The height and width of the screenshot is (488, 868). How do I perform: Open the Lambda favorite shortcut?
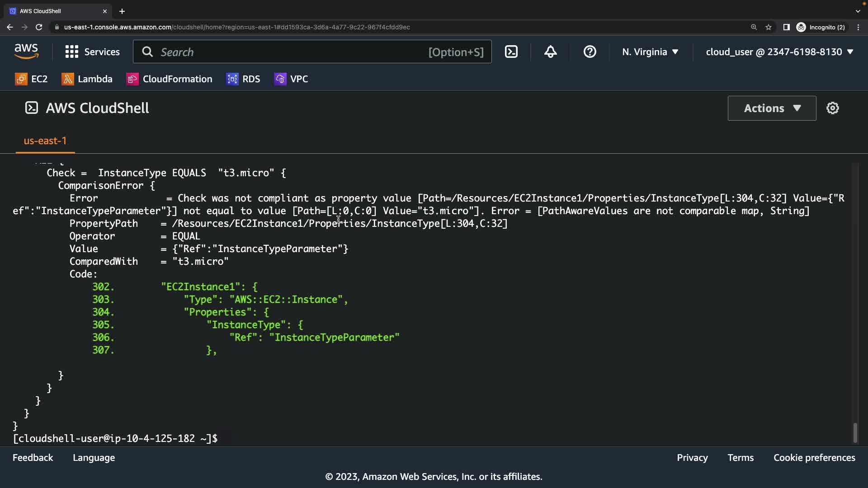click(87, 79)
